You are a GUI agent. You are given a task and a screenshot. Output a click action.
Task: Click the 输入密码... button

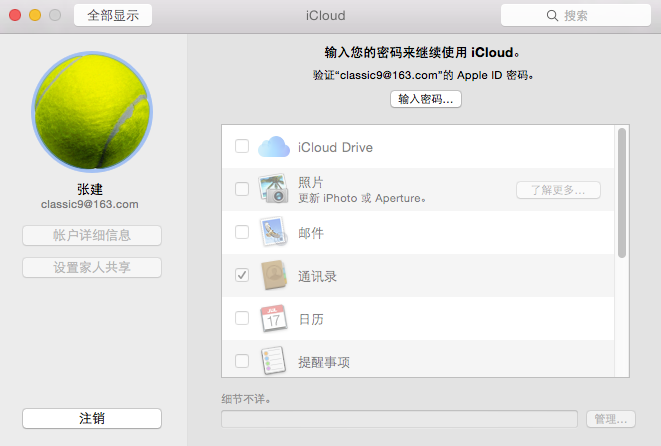426,99
